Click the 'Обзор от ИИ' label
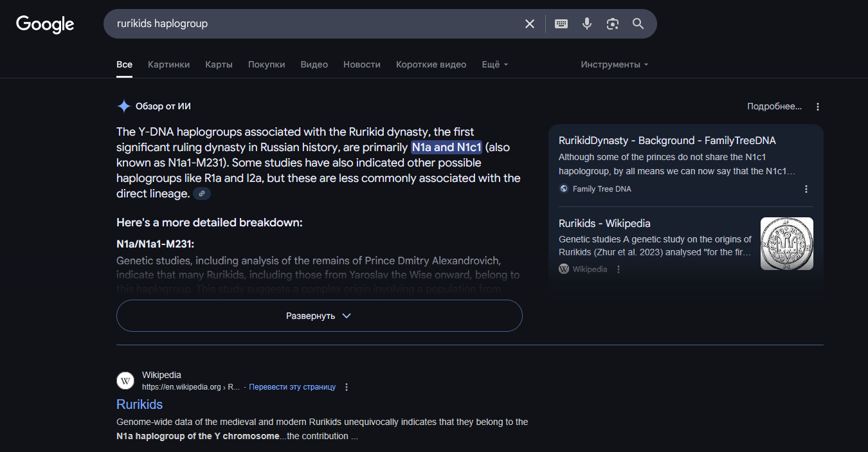 click(163, 107)
